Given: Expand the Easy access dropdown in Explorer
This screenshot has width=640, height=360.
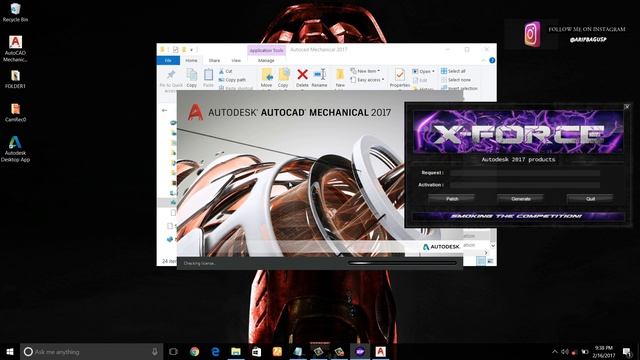Looking at the screenshot, I should point(367,80).
